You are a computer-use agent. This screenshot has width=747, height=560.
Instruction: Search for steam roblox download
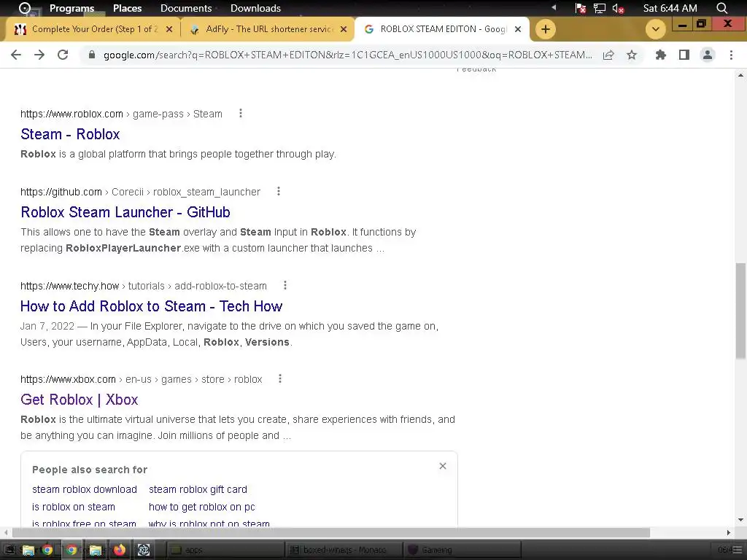(x=85, y=489)
